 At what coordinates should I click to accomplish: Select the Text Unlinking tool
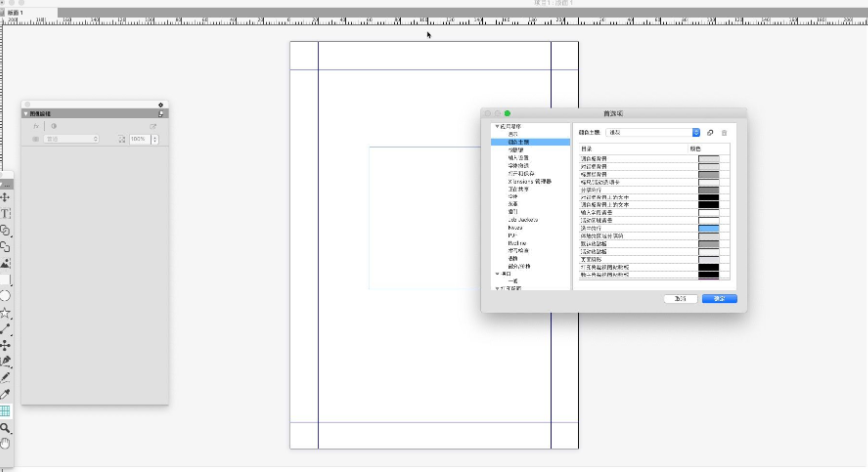pyautogui.click(x=6, y=246)
